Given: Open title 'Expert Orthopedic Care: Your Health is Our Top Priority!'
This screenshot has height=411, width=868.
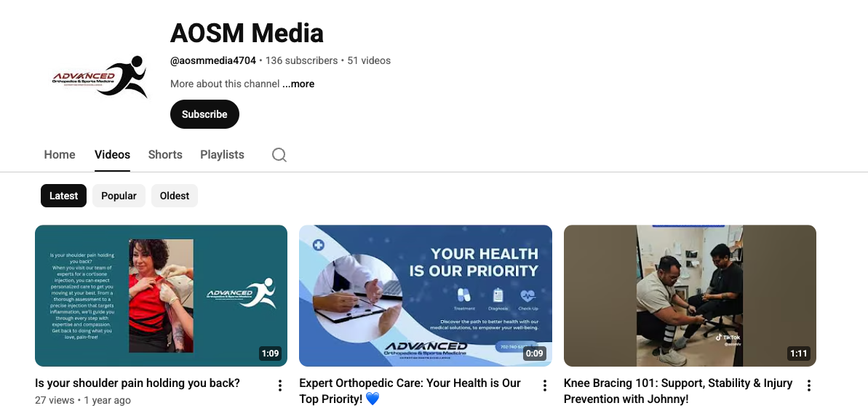Looking at the screenshot, I should pyautogui.click(x=410, y=391).
